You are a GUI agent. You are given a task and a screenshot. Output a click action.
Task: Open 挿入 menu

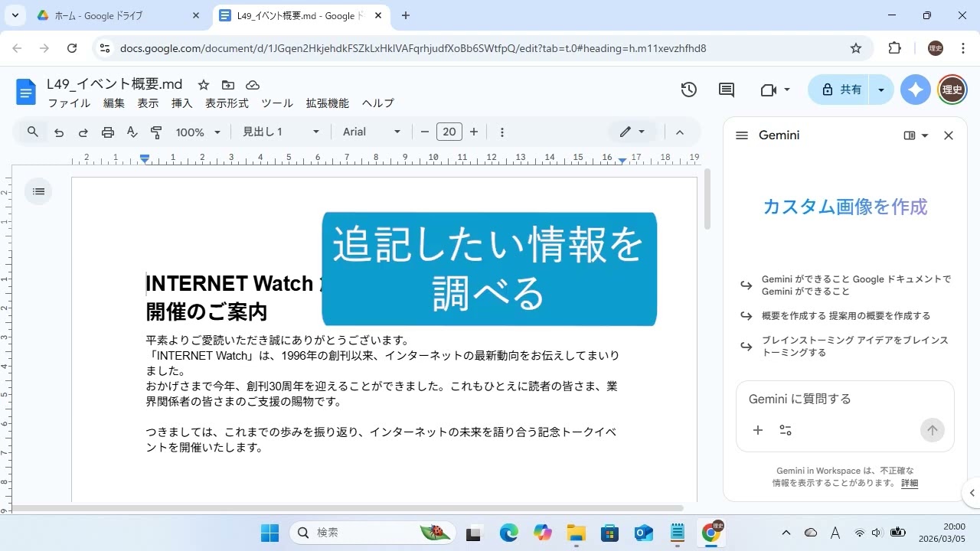click(181, 103)
